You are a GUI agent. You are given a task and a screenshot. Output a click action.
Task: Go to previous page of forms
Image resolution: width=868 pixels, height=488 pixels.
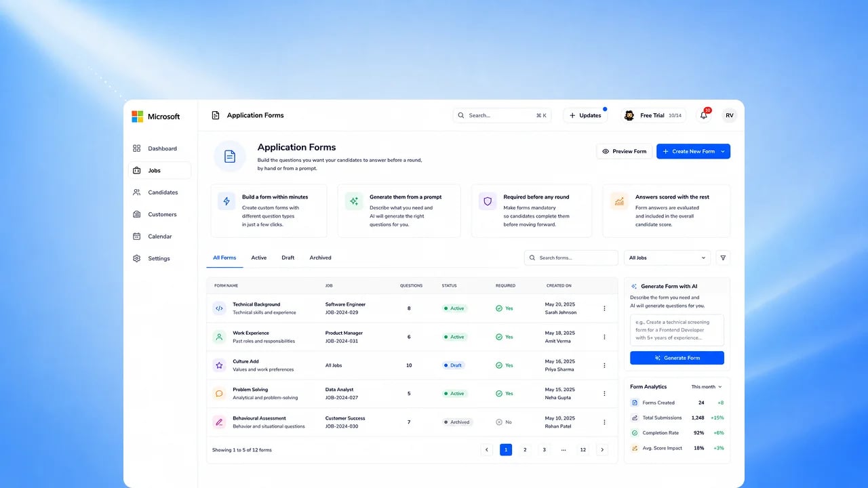point(486,449)
